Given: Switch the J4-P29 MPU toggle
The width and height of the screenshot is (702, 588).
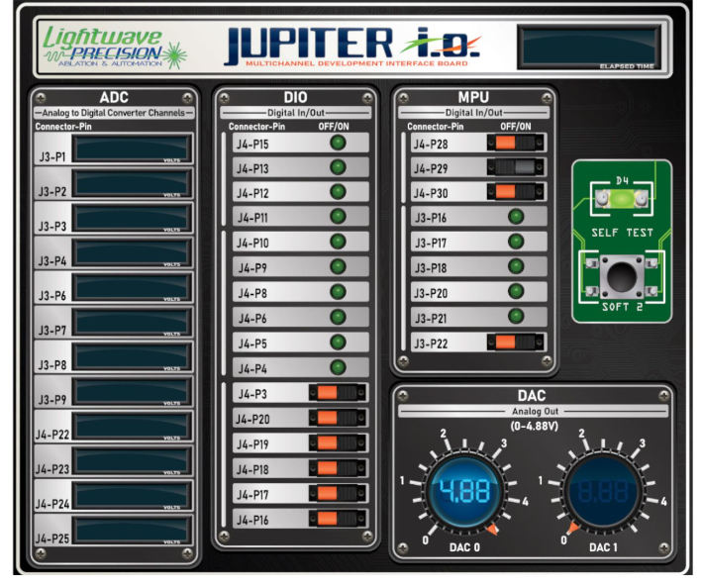Looking at the screenshot, I should click(x=516, y=168).
